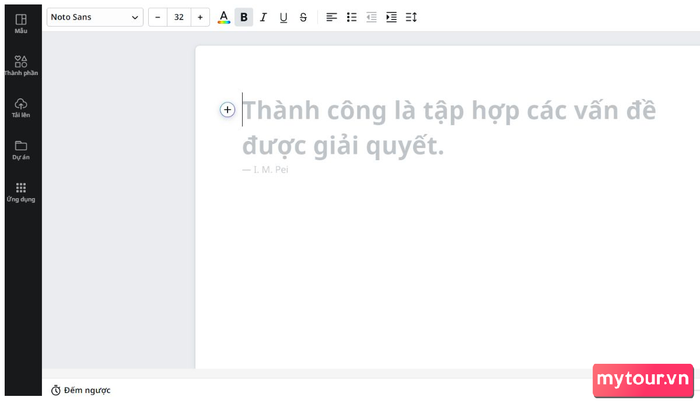
Task: Click the circled plus add-block button
Action: [x=227, y=109]
